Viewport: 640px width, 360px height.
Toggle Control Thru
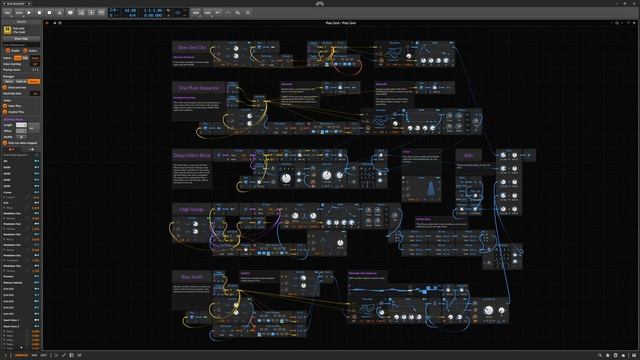tap(5, 112)
